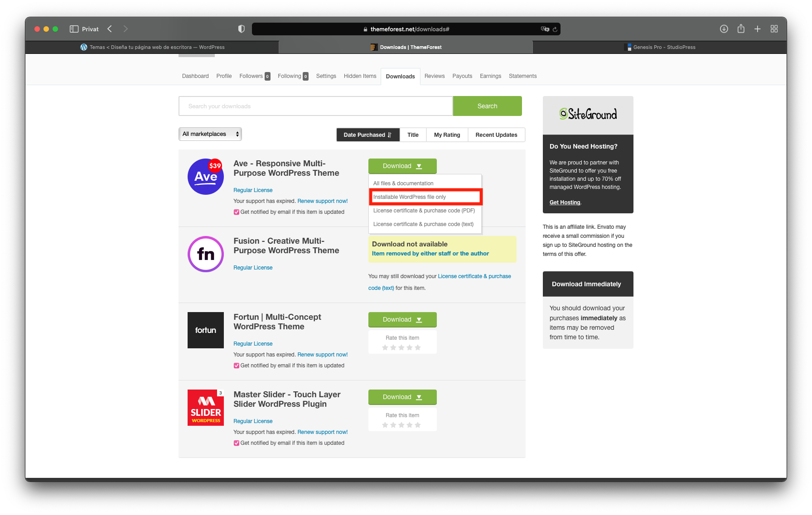Rate Fortun theme with third star
This screenshot has height=515, width=812.
[401, 347]
